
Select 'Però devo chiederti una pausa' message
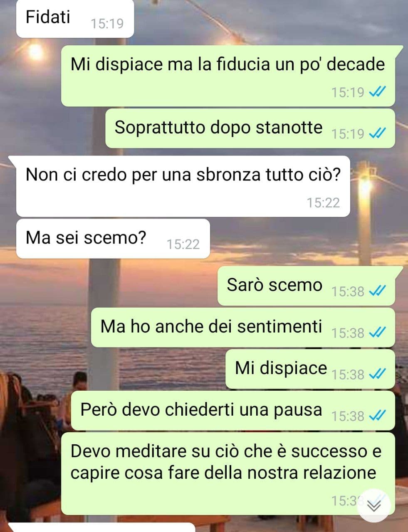pos(233,410)
